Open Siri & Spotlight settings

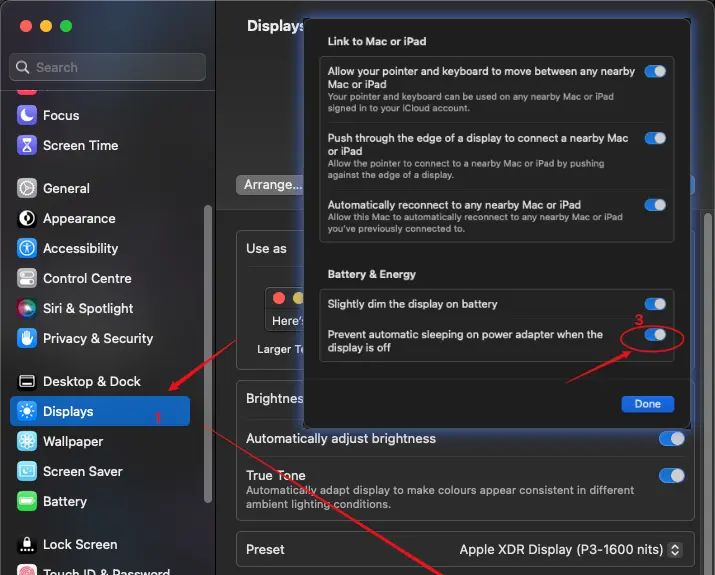[100, 308]
